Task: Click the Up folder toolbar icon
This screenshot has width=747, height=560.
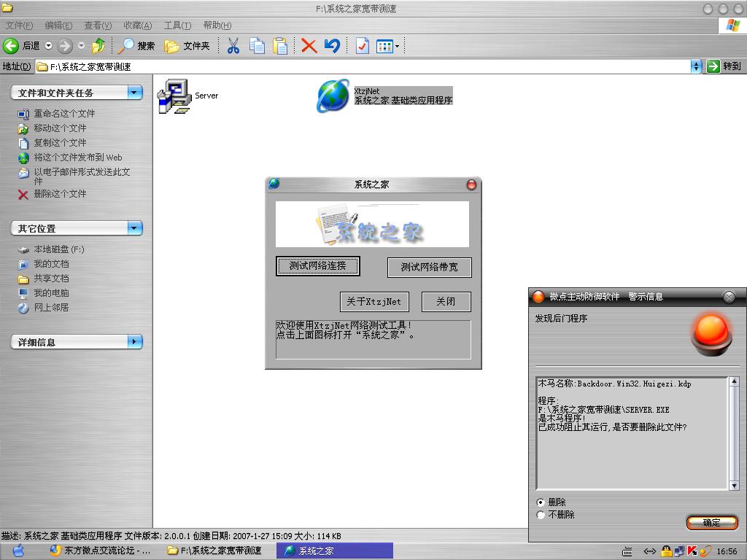Action: click(x=98, y=46)
